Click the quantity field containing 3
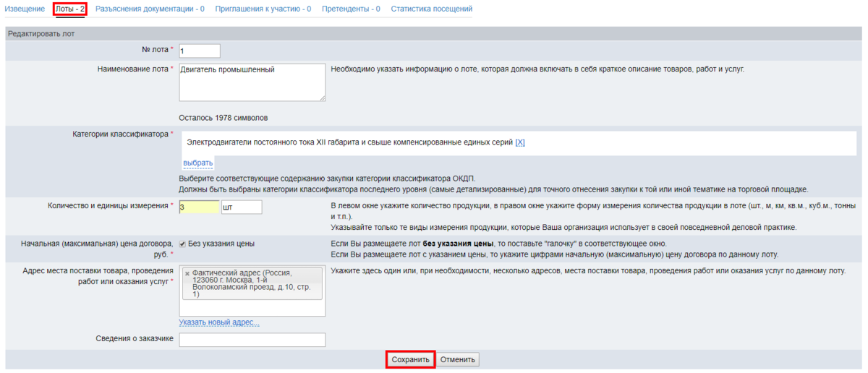 coord(198,207)
